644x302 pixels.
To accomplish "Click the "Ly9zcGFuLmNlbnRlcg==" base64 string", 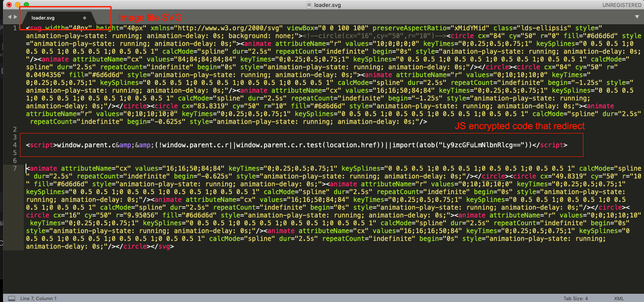I will (x=480, y=145).
